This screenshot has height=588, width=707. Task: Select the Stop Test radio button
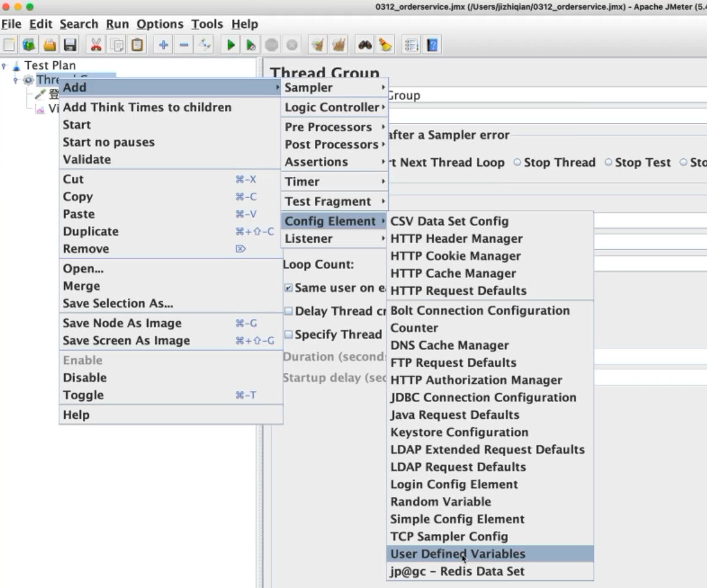pyautogui.click(x=608, y=162)
